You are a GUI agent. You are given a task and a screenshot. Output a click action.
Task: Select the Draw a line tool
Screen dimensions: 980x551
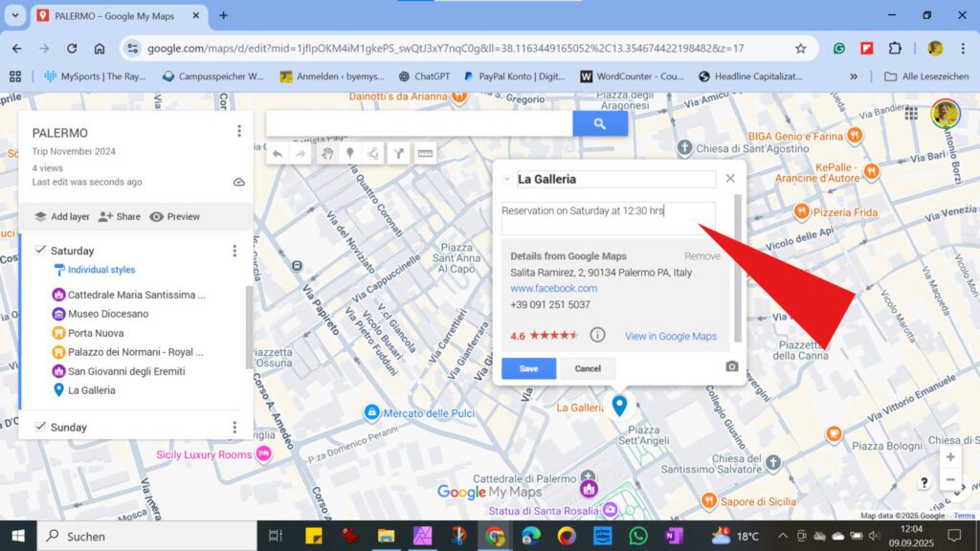click(x=374, y=153)
